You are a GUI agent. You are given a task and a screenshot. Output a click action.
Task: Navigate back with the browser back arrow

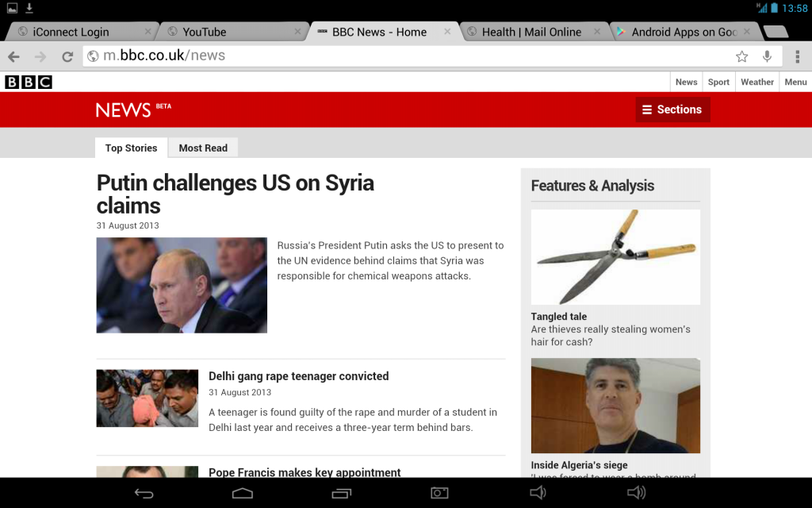tap(13, 56)
